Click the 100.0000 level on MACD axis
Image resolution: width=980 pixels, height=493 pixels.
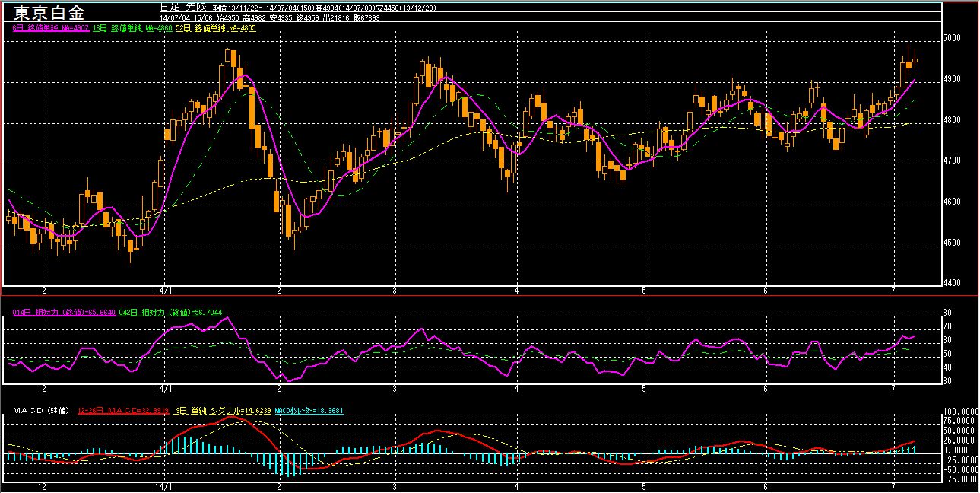point(959,410)
